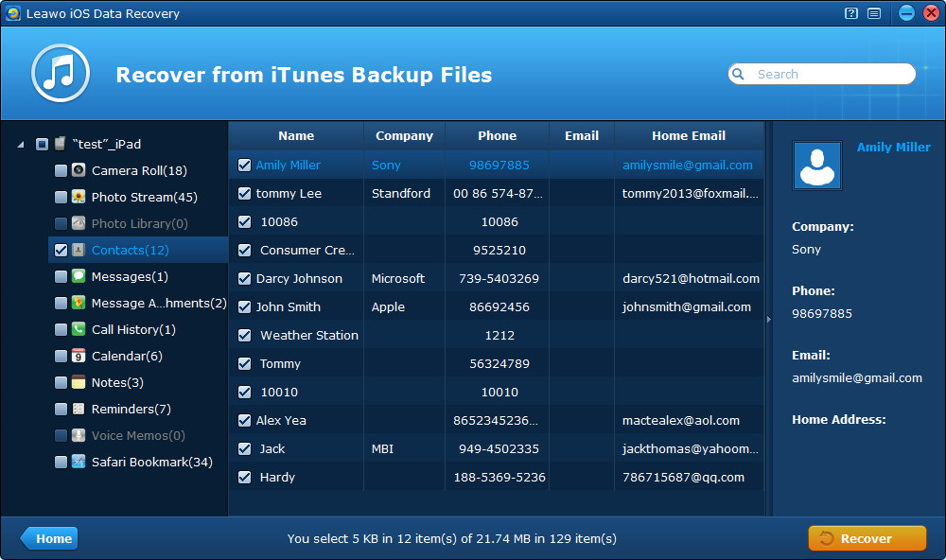Collapse the contact details side panel arrow

click(x=768, y=319)
